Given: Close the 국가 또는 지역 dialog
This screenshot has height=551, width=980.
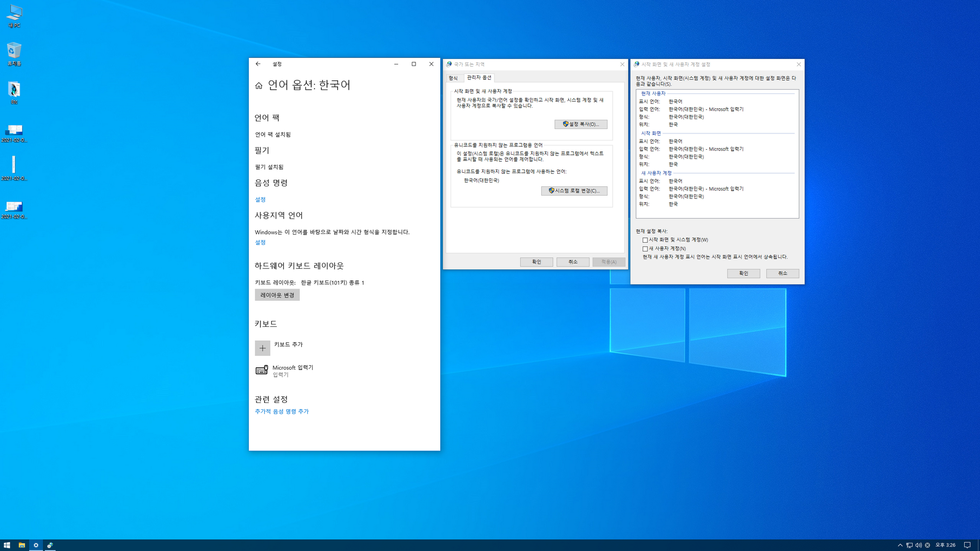Looking at the screenshot, I should tap(622, 65).
